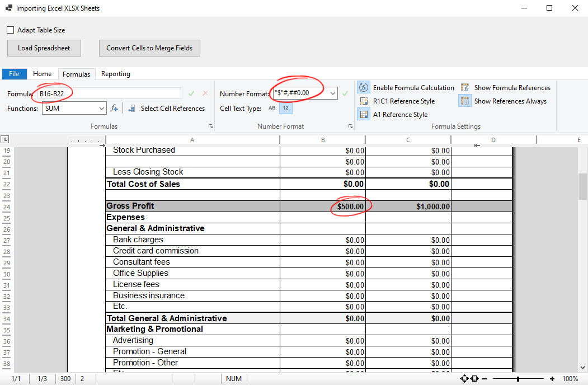Open the File tab
Viewport: 588px width, 385px height.
point(14,74)
